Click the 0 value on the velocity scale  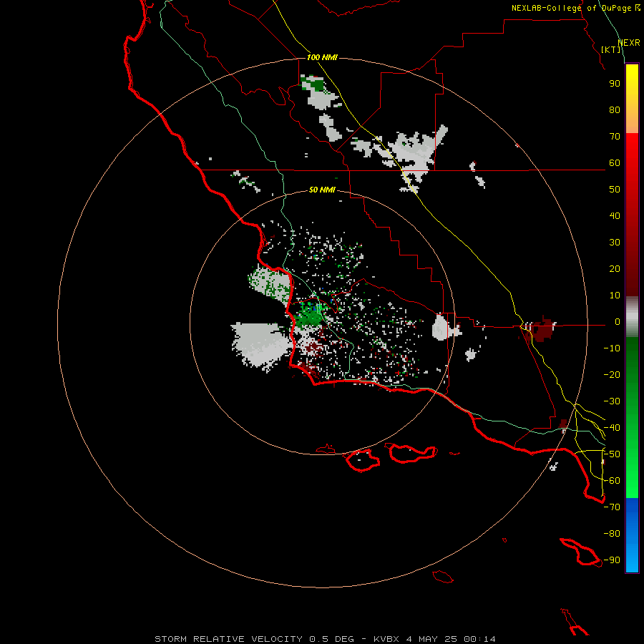point(618,322)
